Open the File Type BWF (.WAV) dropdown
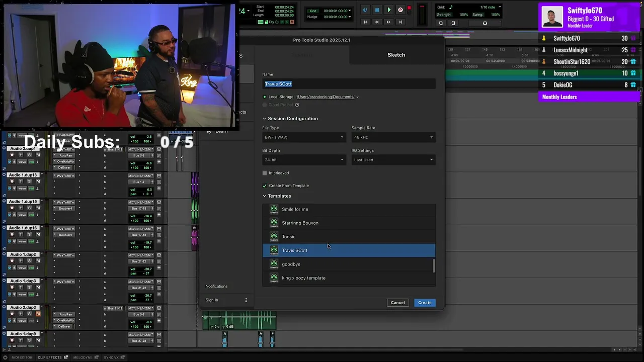This screenshot has width=644, height=362. pos(304,137)
